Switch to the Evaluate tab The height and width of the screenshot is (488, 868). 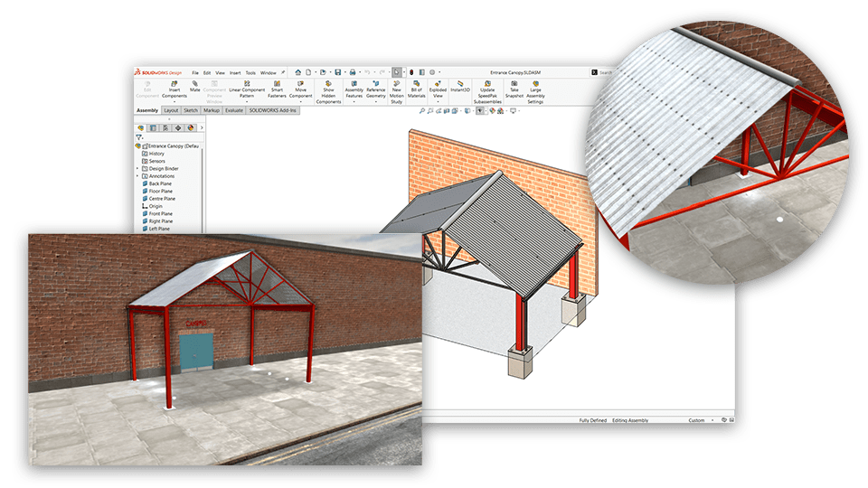tap(234, 110)
